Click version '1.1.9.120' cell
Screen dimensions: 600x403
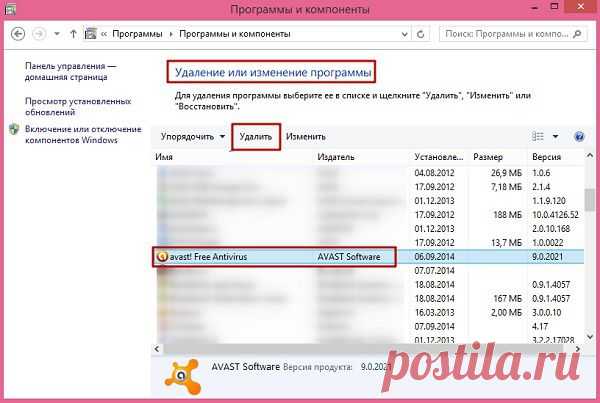[x=549, y=201]
